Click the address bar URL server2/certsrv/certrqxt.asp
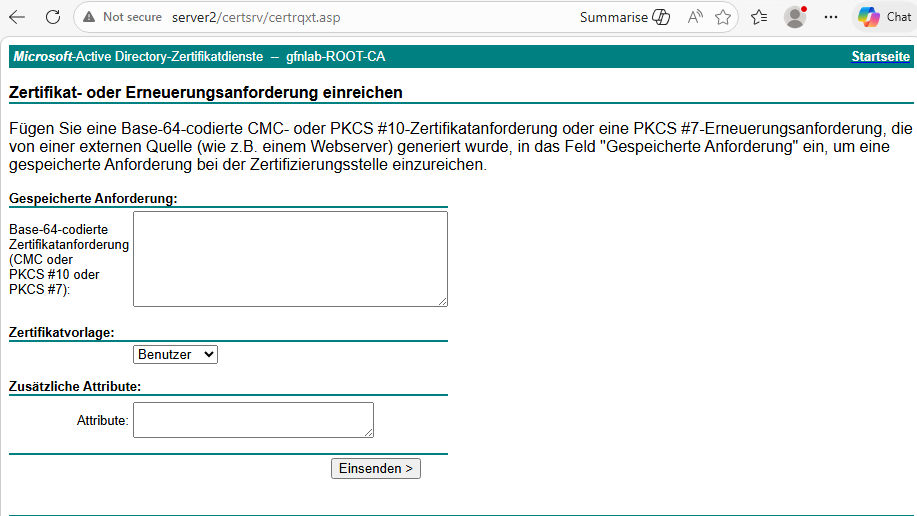Viewport: 917px width, 516px height. click(x=256, y=17)
